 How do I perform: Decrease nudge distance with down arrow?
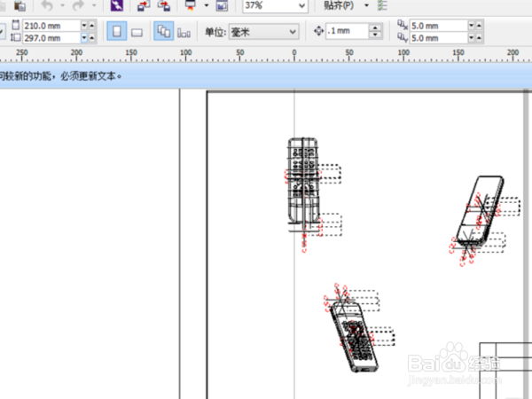[375, 35]
